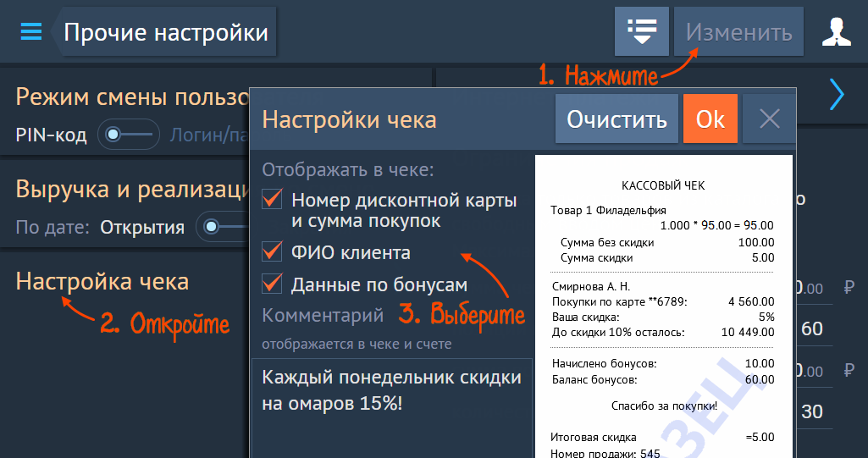Click the blue right chevron arrow

pyautogui.click(x=837, y=94)
